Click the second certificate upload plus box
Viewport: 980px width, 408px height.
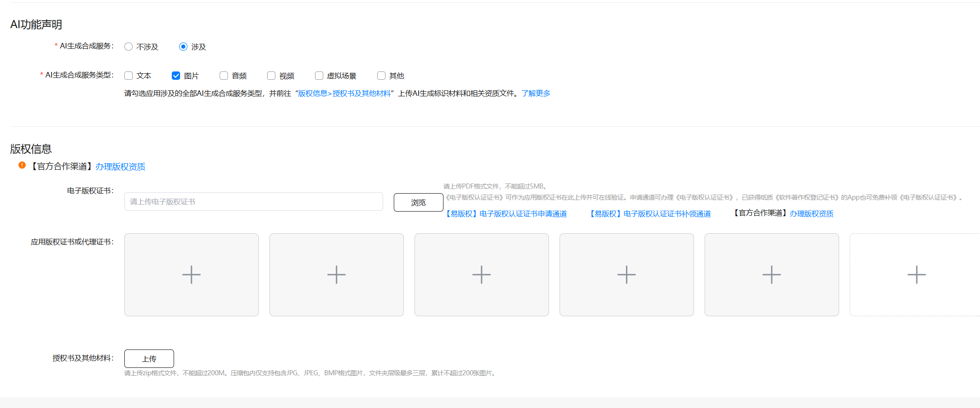coord(336,275)
